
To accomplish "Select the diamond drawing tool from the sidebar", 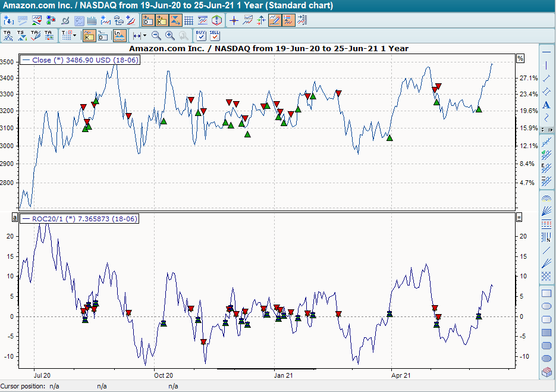I will coord(546,92).
